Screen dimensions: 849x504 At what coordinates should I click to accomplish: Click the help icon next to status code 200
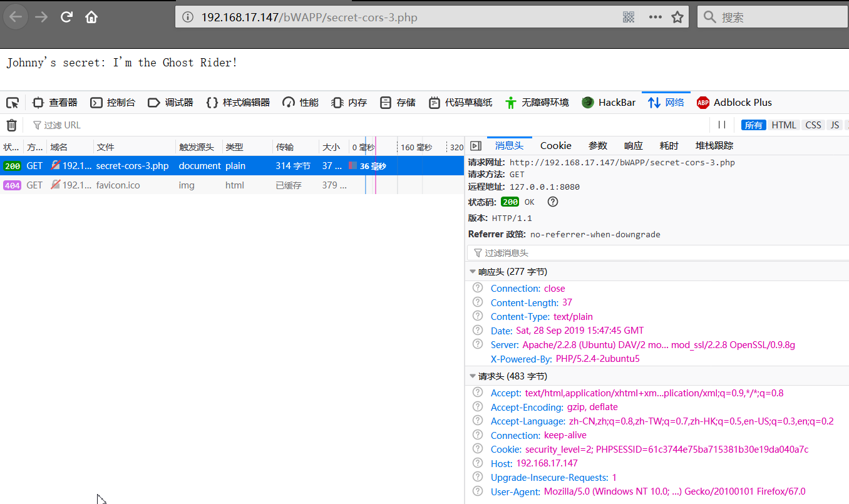[x=552, y=202]
